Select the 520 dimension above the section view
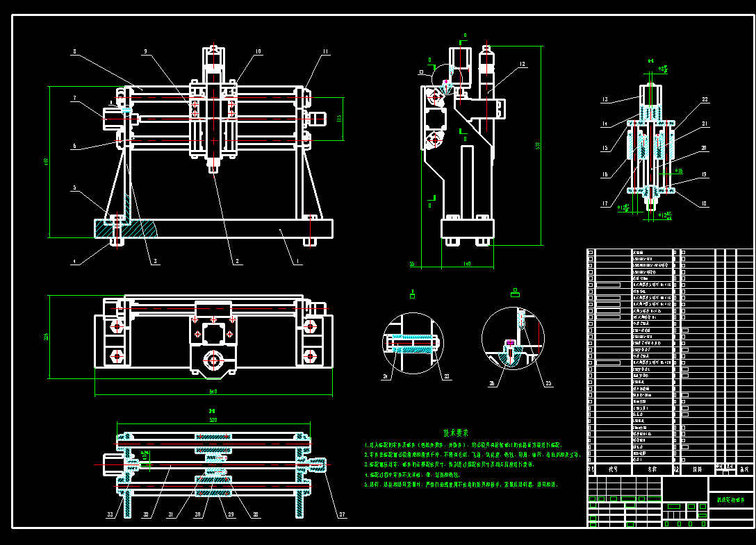Image resolution: width=756 pixels, height=545 pixels. click(213, 420)
